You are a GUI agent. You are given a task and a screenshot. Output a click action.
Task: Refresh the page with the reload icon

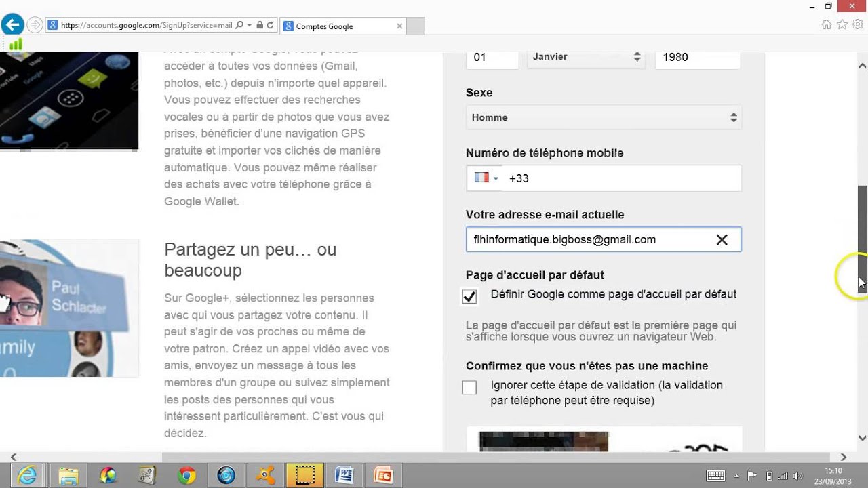click(x=270, y=26)
